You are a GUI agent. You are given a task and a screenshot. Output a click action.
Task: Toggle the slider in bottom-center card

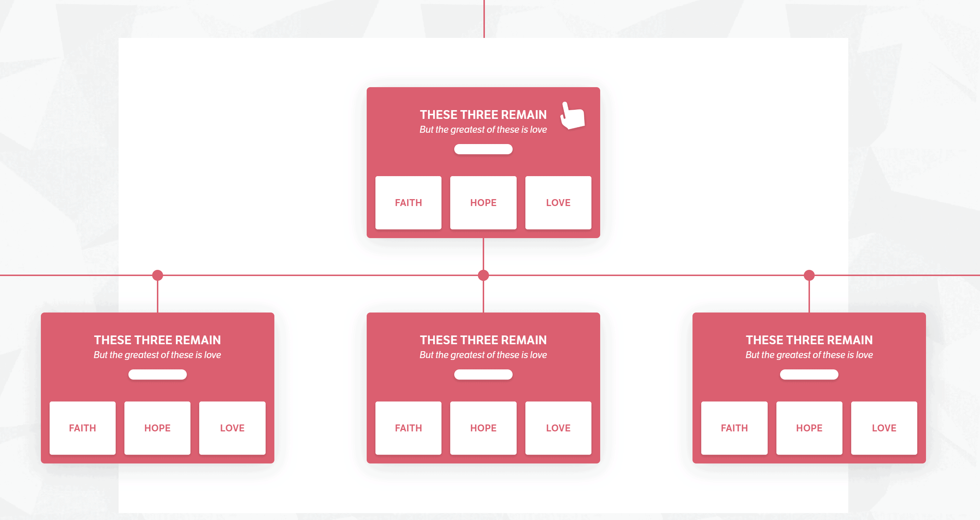tap(485, 376)
